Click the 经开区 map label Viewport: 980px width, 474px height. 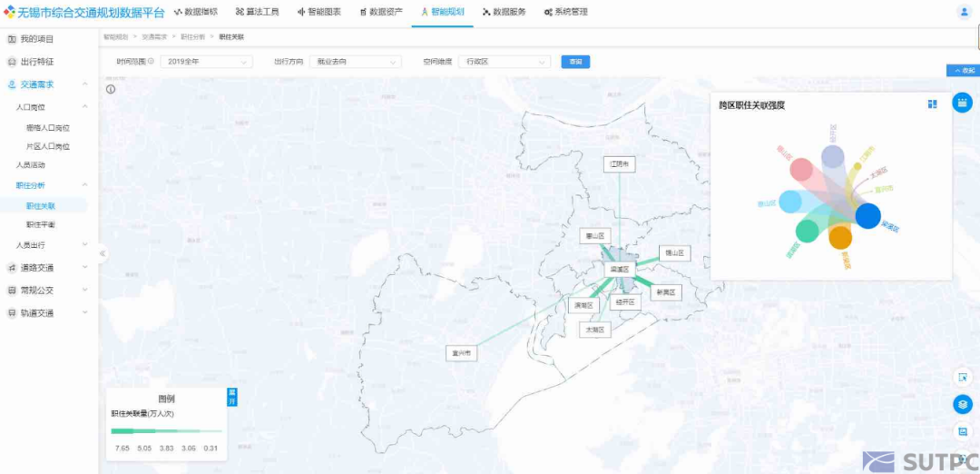click(625, 302)
